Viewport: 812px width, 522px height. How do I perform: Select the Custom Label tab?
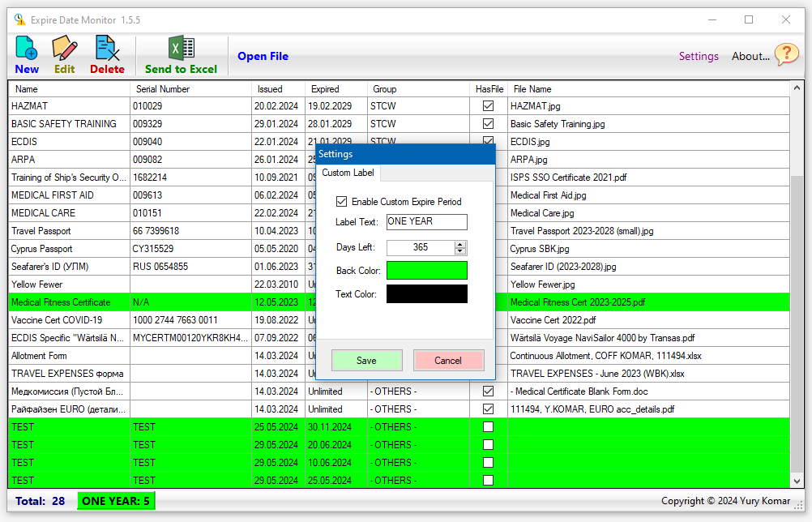(x=348, y=173)
